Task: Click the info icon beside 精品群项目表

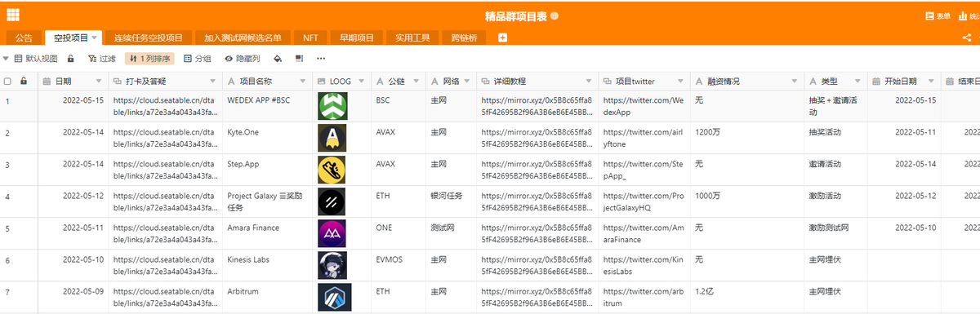Action: (555, 16)
